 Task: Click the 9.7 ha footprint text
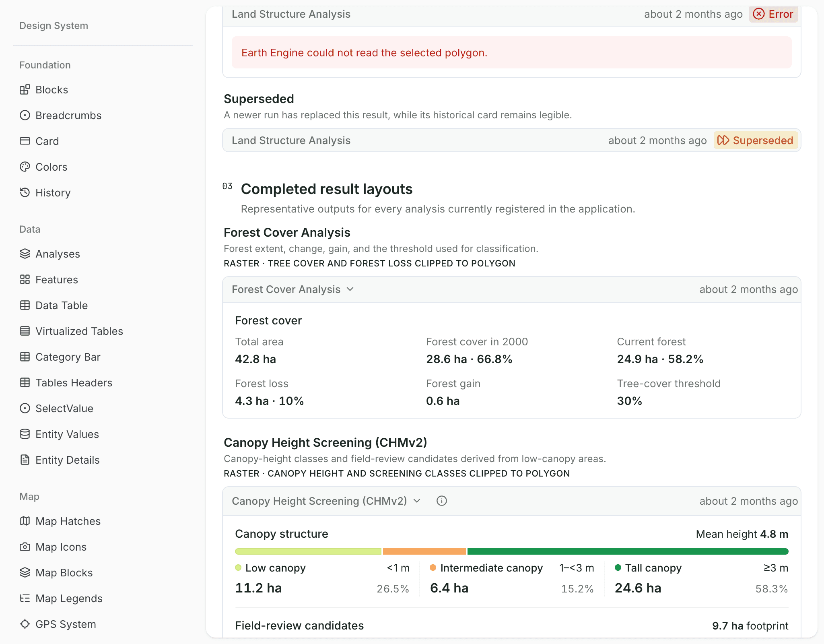tap(750, 626)
